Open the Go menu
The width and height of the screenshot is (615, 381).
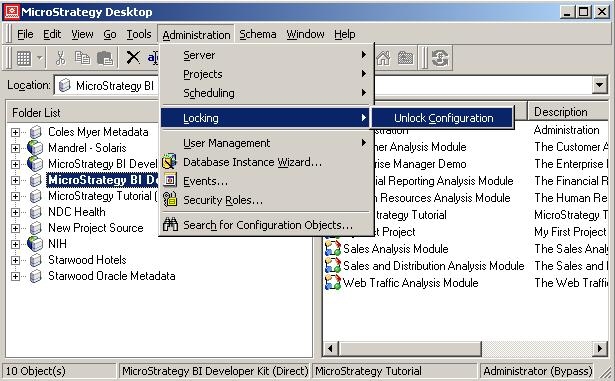click(110, 35)
